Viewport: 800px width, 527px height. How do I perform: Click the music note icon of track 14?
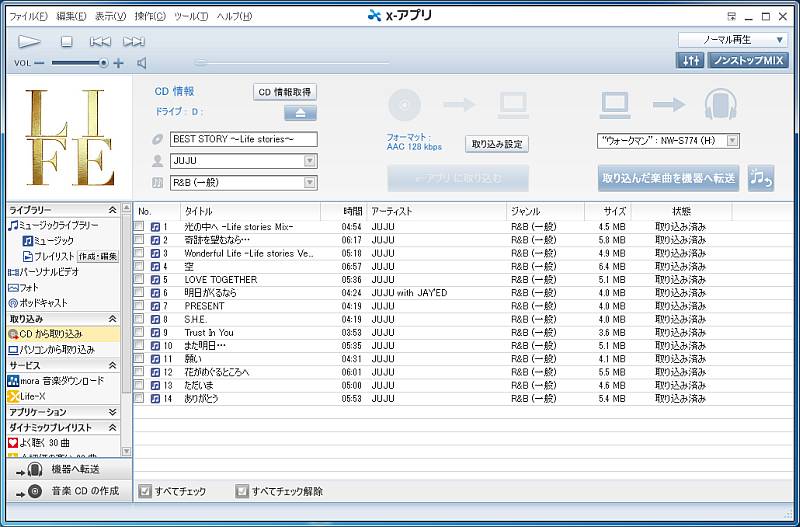[156, 399]
